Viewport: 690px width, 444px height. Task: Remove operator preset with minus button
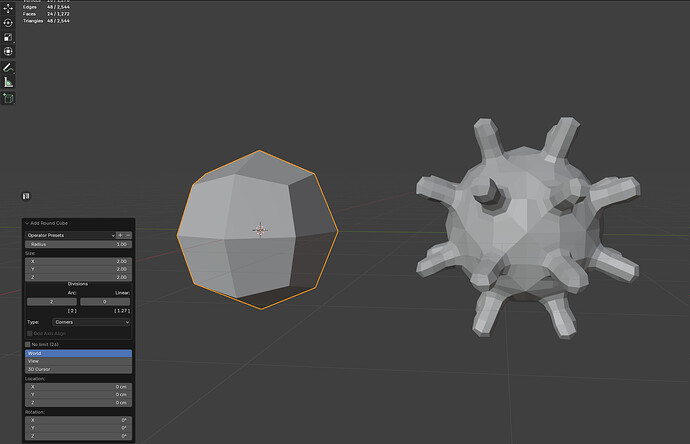(x=128, y=235)
